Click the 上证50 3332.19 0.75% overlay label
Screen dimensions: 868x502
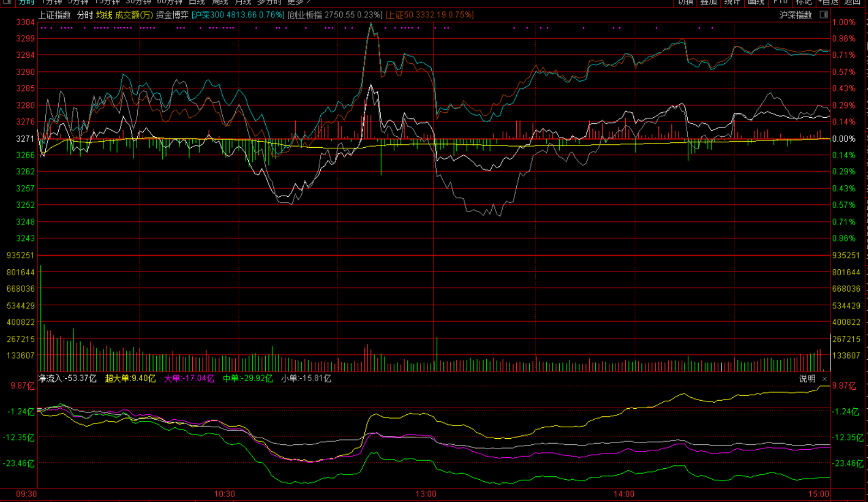coord(430,15)
